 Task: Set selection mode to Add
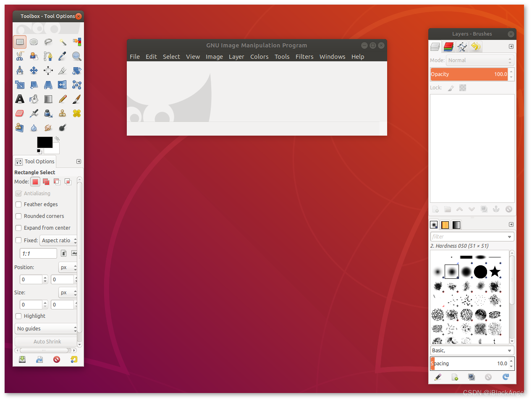coord(46,182)
